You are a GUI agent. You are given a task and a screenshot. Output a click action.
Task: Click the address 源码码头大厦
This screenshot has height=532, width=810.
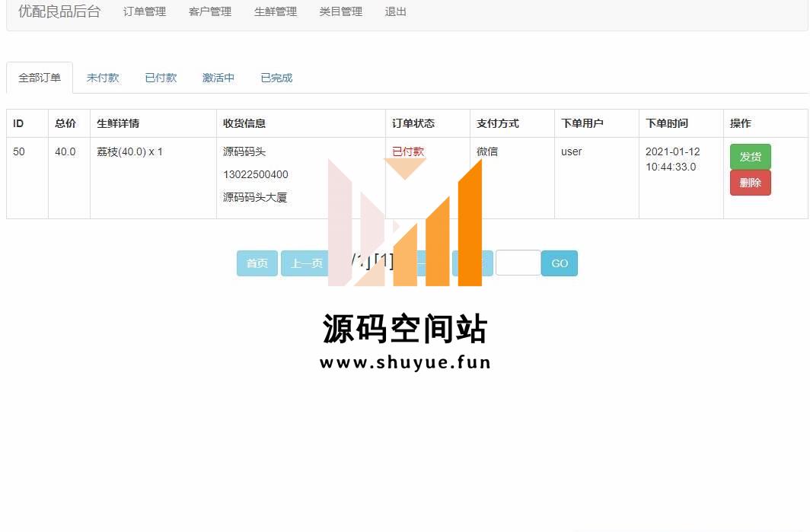(255, 197)
